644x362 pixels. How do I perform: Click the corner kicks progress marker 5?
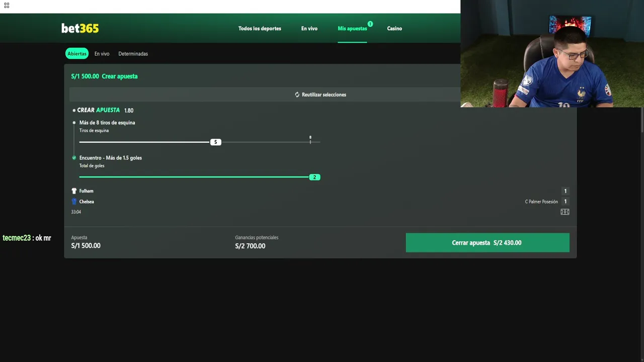click(x=215, y=142)
